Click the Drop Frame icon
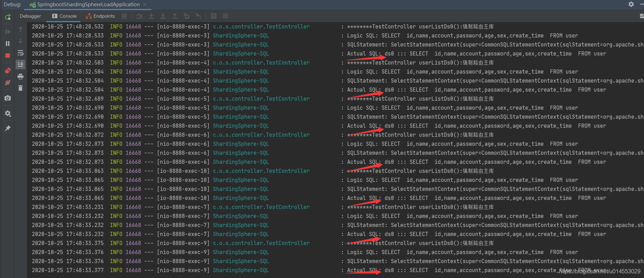This screenshot has width=644, height=278. (187, 16)
